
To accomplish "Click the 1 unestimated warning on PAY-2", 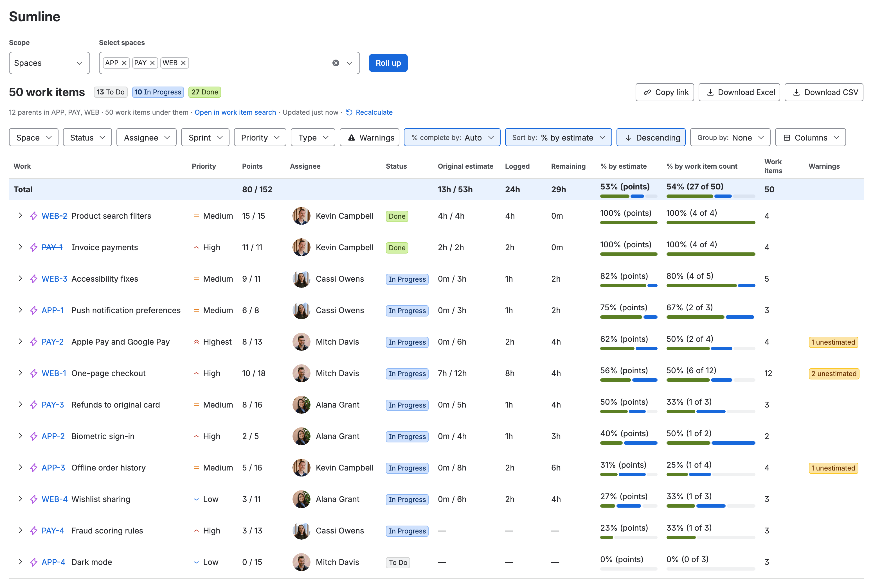I will [833, 342].
